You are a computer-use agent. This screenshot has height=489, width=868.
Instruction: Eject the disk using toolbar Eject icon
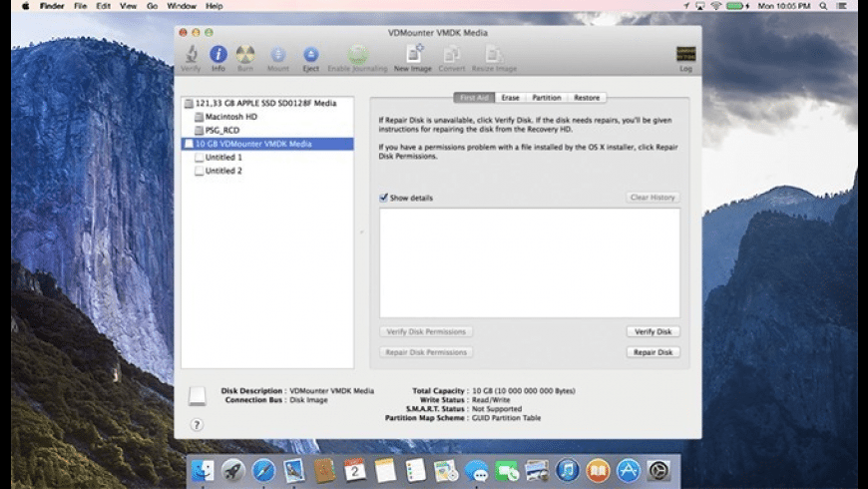pyautogui.click(x=310, y=58)
